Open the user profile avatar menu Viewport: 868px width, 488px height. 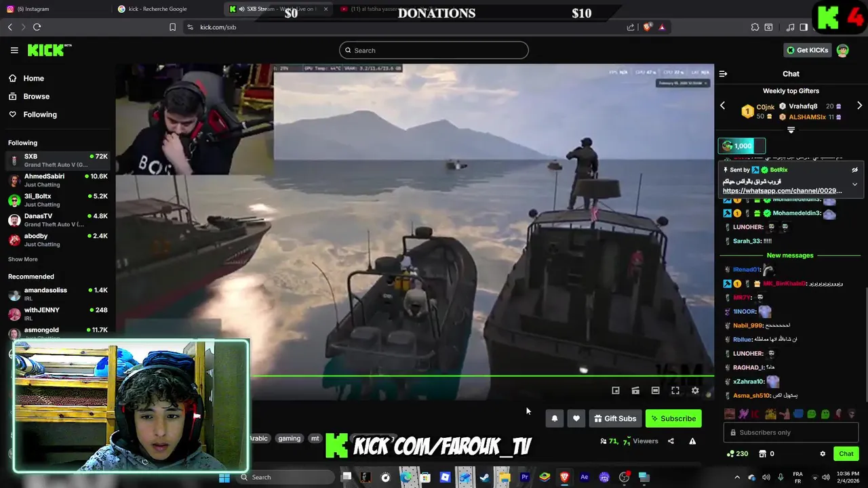pyautogui.click(x=842, y=50)
